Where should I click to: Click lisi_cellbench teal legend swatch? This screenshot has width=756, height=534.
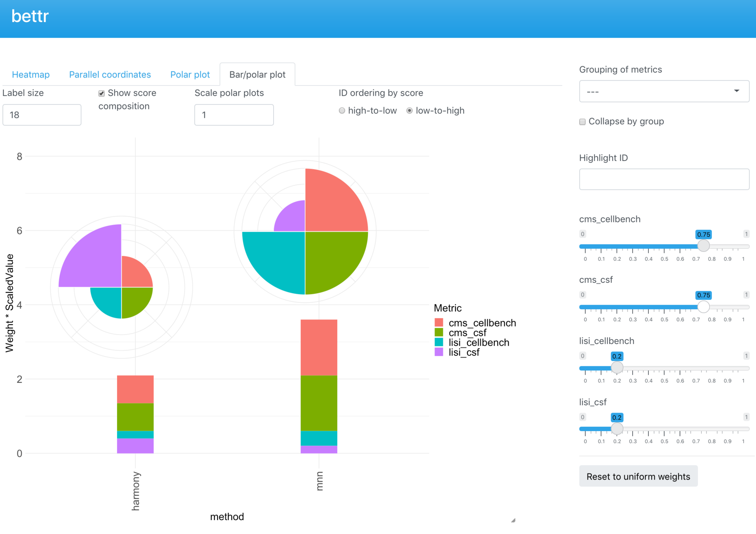(x=439, y=342)
